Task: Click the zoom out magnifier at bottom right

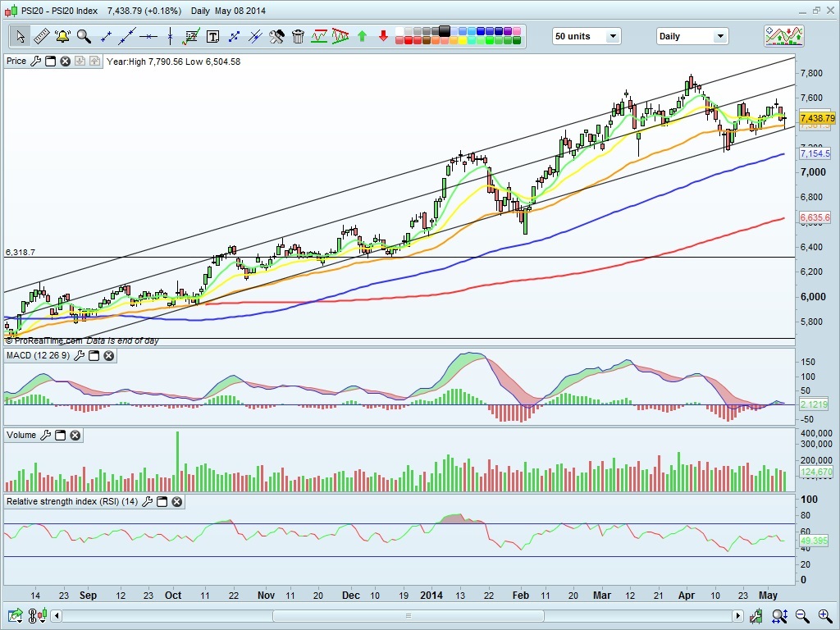Action: tap(801, 616)
